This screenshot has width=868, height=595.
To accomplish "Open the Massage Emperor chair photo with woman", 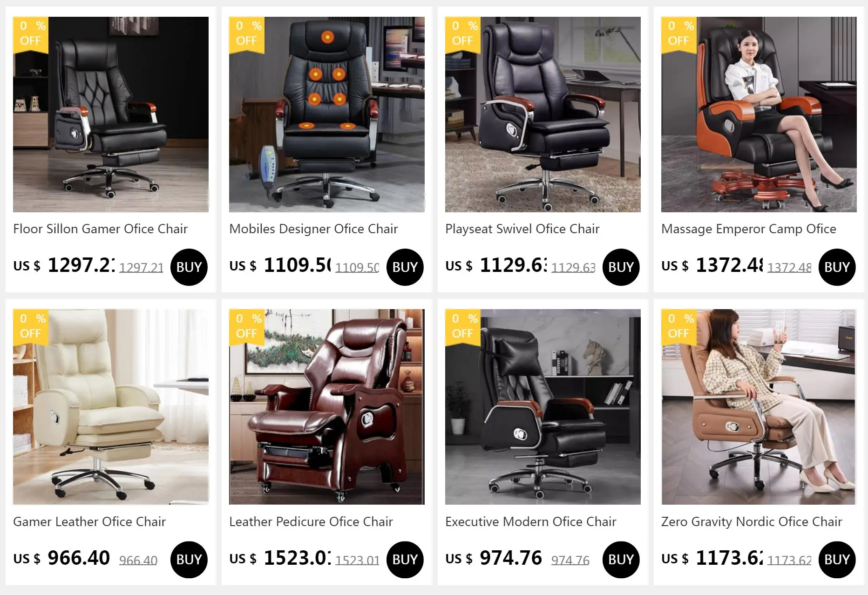I will (759, 115).
